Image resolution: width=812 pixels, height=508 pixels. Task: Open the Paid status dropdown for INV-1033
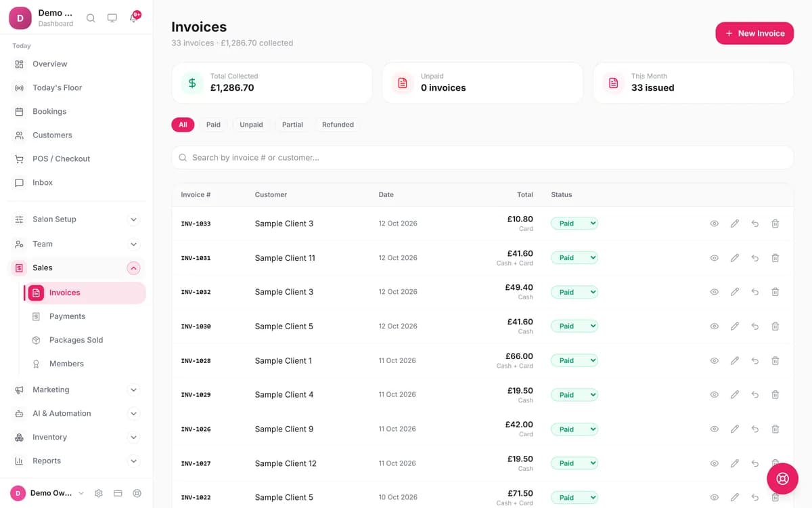point(574,224)
